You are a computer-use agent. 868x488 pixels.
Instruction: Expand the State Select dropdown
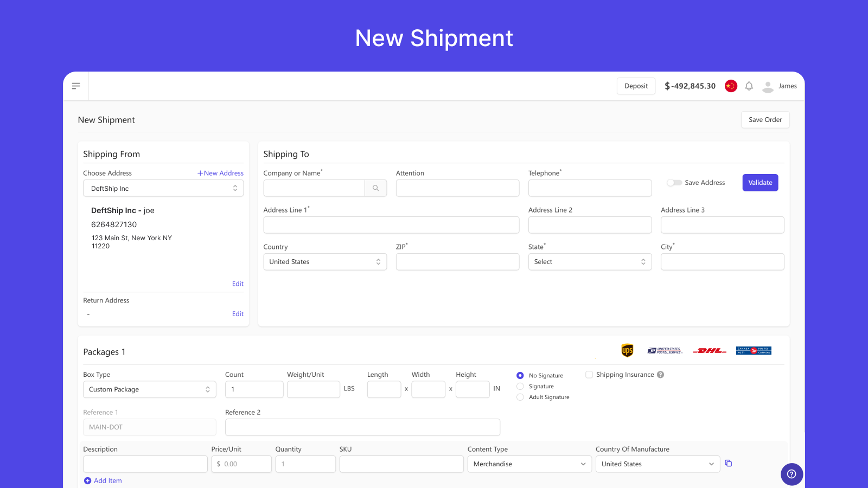coord(590,261)
